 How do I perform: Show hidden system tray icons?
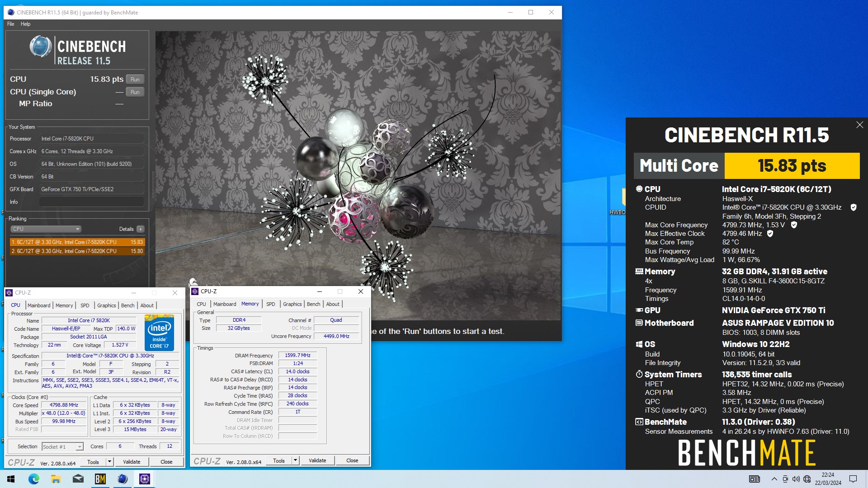tap(774, 479)
